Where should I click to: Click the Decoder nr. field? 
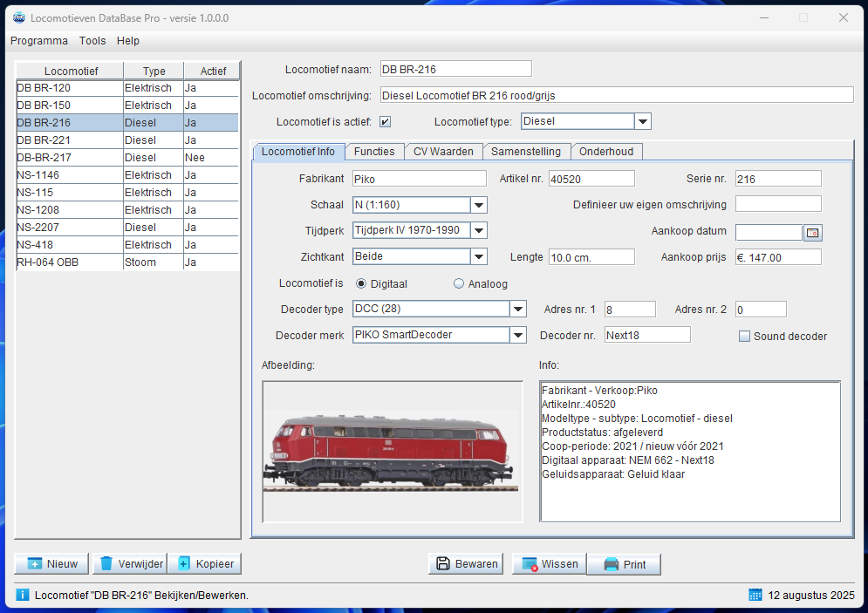tap(647, 335)
